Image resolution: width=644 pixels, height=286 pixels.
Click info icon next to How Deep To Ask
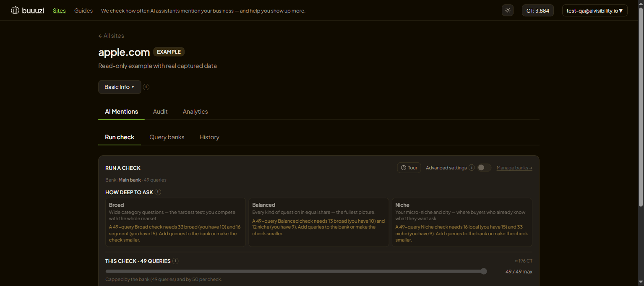point(158,192)
